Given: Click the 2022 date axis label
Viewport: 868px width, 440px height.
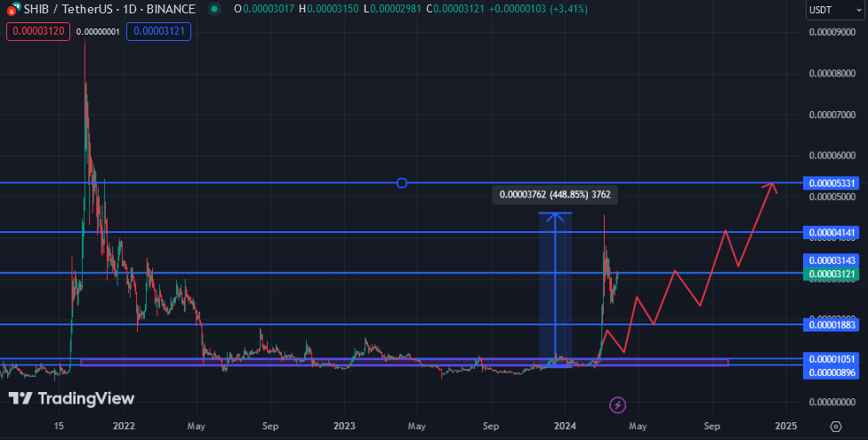Looking at the screenshot, I should coord(124,426).
